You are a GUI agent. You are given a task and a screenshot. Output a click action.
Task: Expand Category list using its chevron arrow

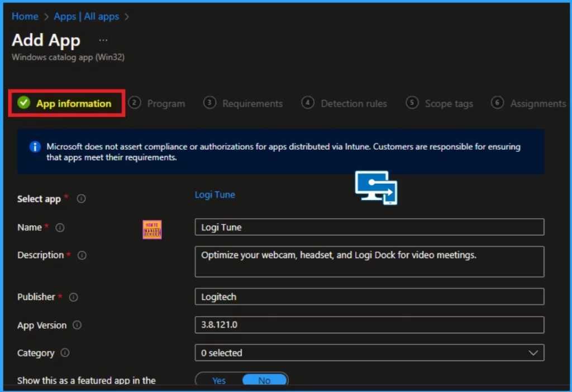point(533,352)
